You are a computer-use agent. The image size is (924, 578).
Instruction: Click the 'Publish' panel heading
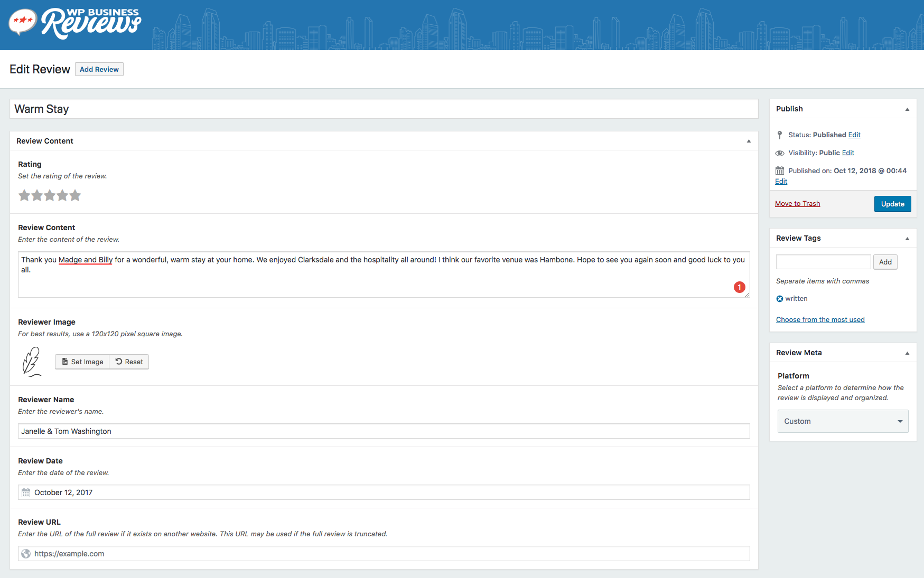tap(789, 109)
